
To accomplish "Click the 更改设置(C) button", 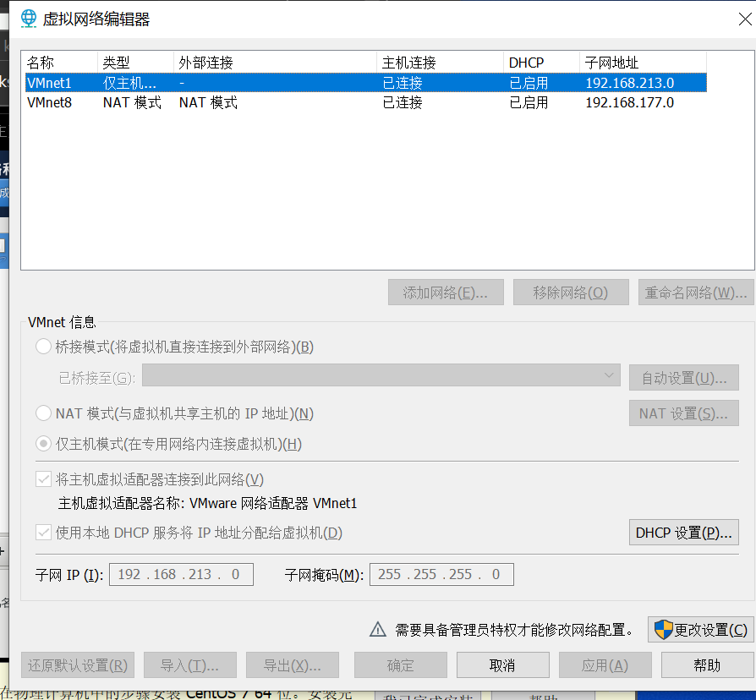I will click(x=700, y=630).
